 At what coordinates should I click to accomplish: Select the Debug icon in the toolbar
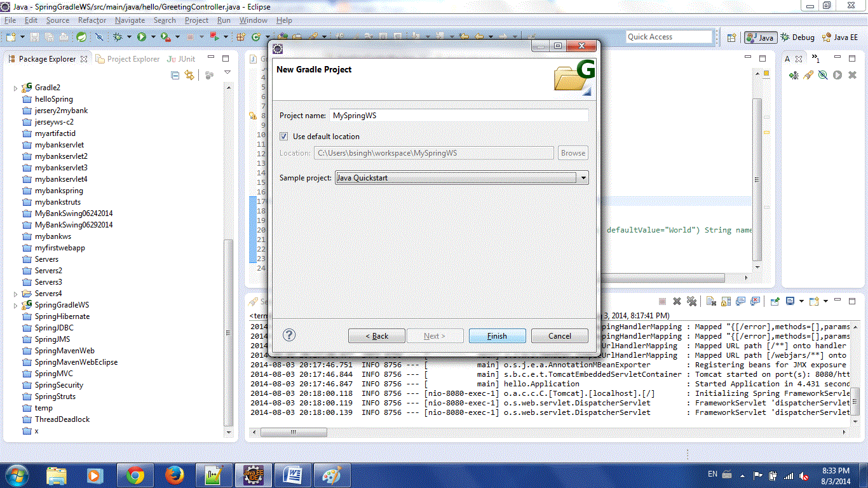click(118, 36)
